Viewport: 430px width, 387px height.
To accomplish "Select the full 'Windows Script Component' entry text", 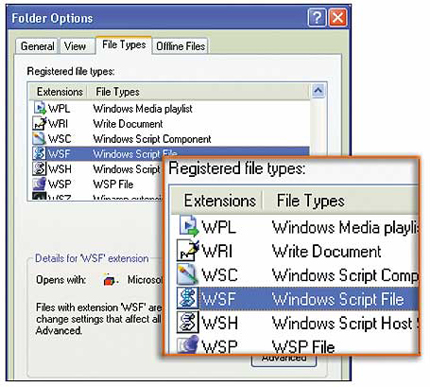I will (x=152, y=139).
